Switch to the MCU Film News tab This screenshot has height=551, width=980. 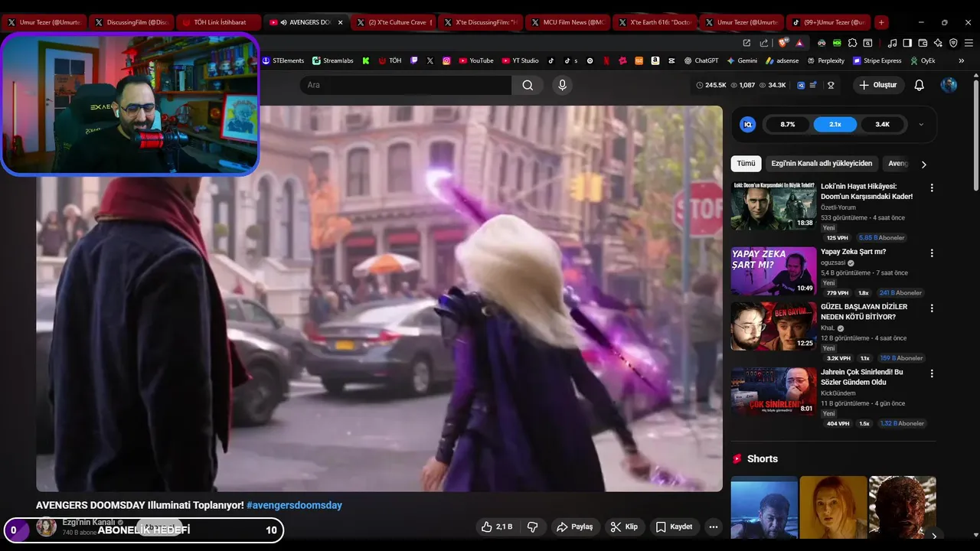[568, 22]
